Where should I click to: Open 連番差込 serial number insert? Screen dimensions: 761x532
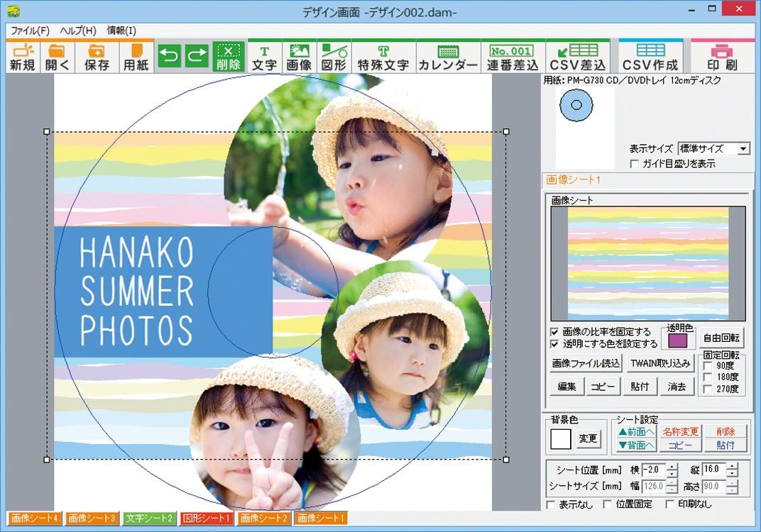(513, 57)
